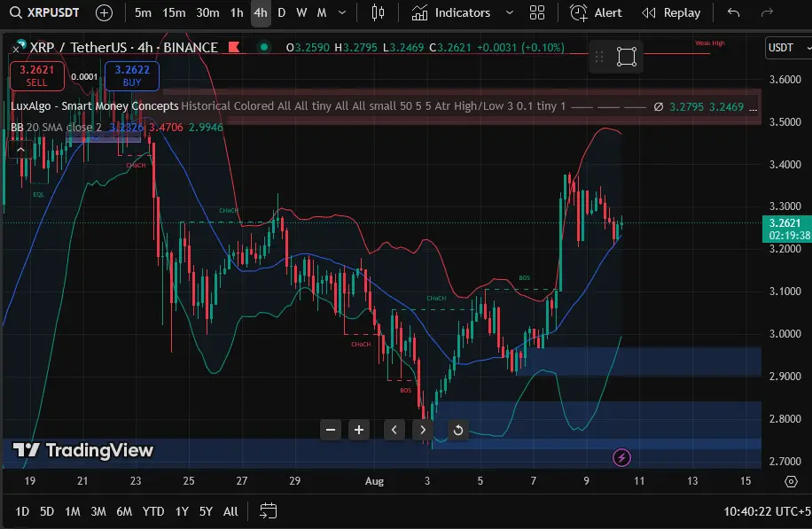The width and height of the screenshot is (812, 529).
Task: Start bar Replay mode
Action: point(671,13)
